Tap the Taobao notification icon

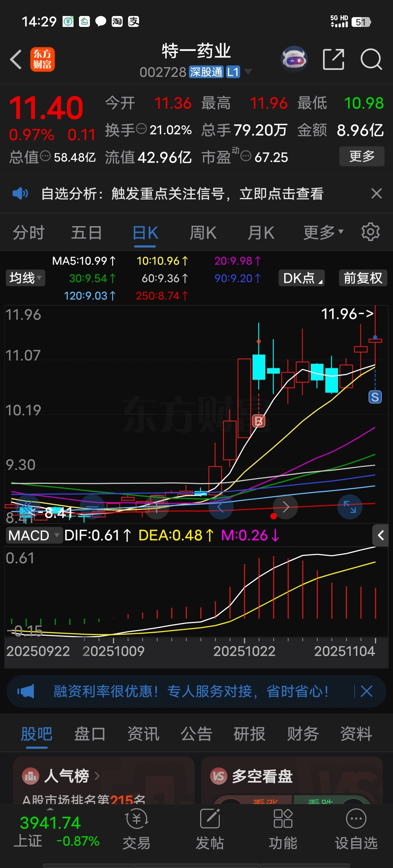pos(117,21)
